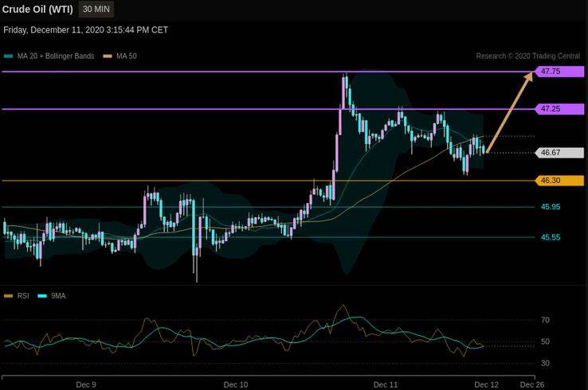This screenshot has height=390, width=588.
Task: Click the 46.30 pivot price tag
Action: point(559,181)
